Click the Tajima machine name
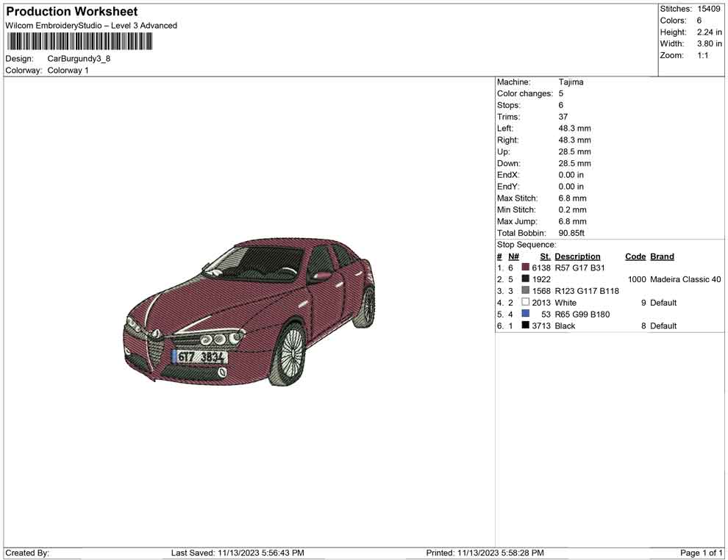Screen dimensions: 728x560 point(571,82)
